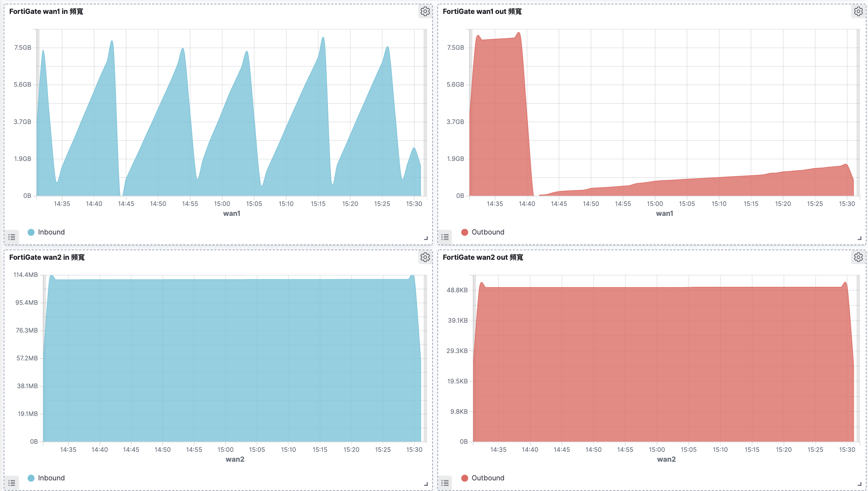868x491 pixels.
Task: Toggle Inbound series in wan1 in legend
Action: pyautogui.click(x=51, y=232)
